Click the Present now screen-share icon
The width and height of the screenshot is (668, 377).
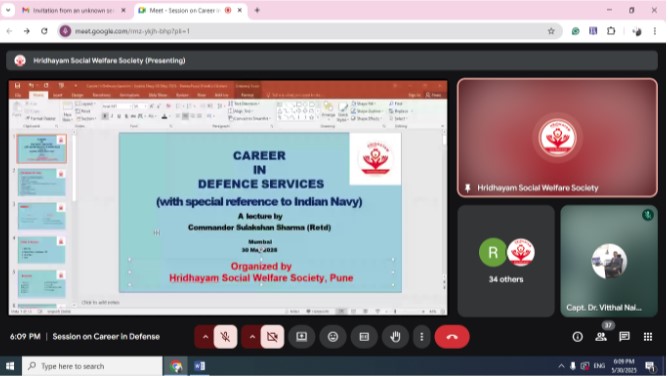(302, 337)
